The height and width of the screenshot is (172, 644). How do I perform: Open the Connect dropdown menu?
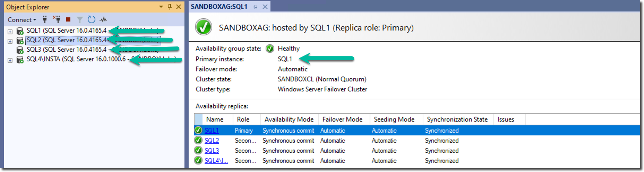point(22,20)
